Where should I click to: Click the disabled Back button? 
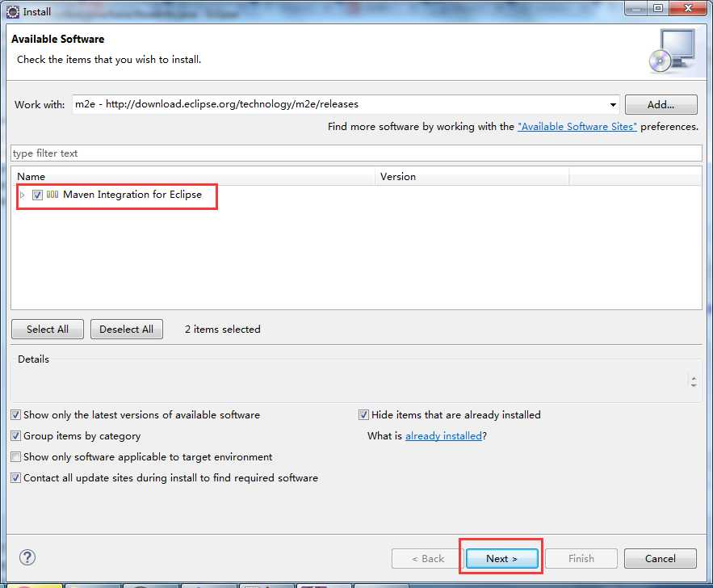pyautogui.click(x=427, y=558)
